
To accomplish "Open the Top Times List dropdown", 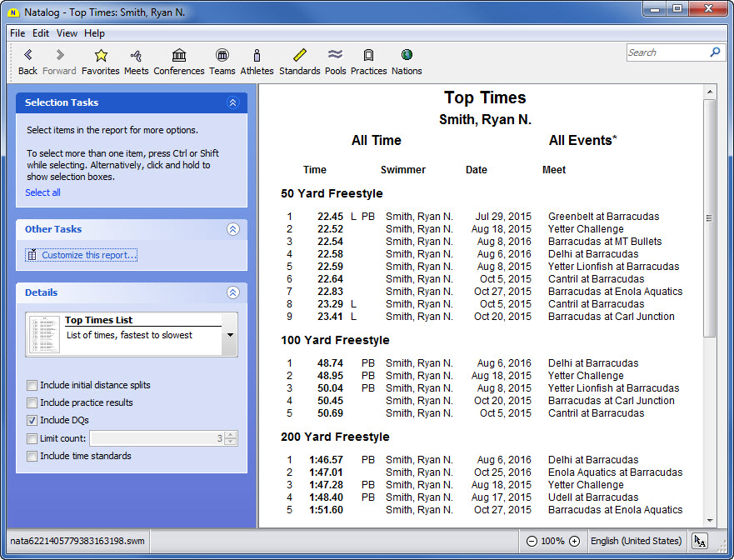I will click(230, 335).
